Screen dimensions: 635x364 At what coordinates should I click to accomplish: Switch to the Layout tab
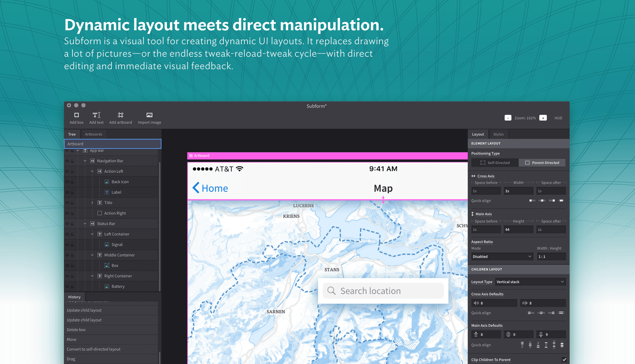(478, 134)
